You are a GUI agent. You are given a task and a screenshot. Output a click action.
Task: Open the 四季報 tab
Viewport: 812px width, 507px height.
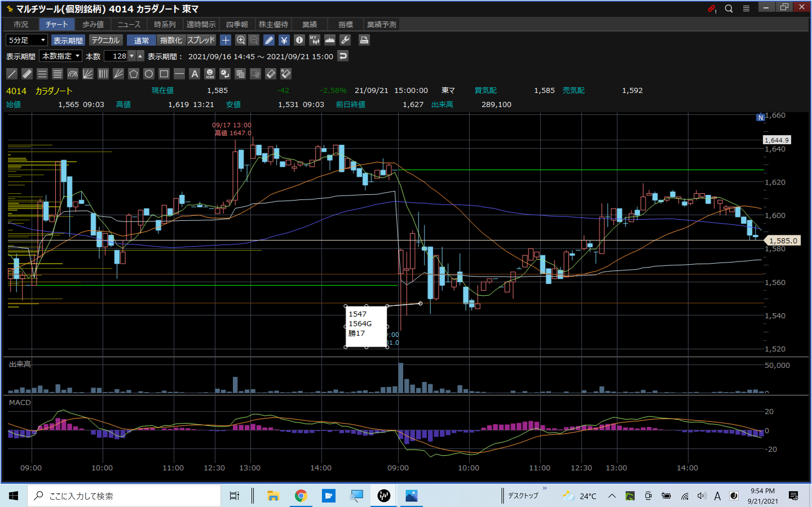(237, 25)
